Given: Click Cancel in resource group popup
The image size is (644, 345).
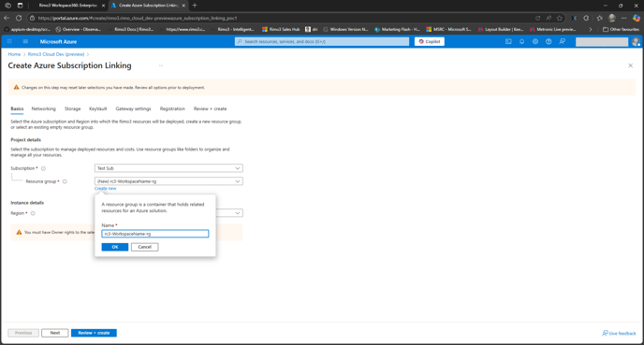Looking at the screenshot, I should click(x=144, y=247).
